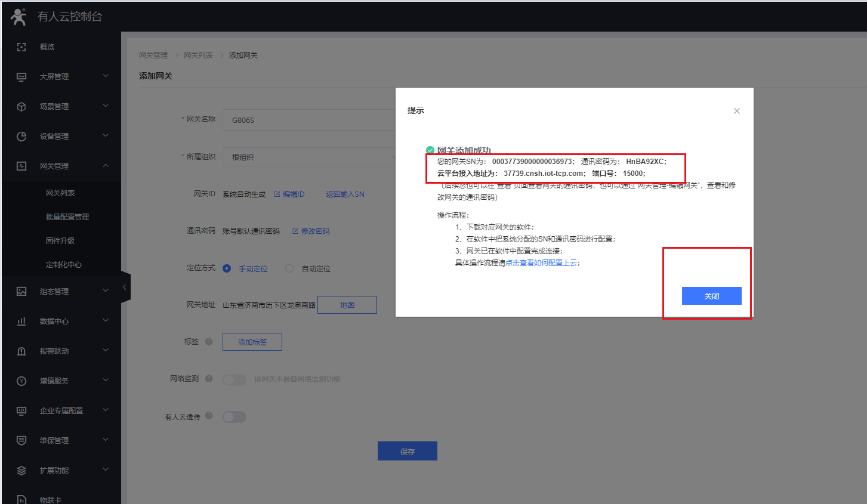Click the 数据中心 bar chart icon

(21, 321)
